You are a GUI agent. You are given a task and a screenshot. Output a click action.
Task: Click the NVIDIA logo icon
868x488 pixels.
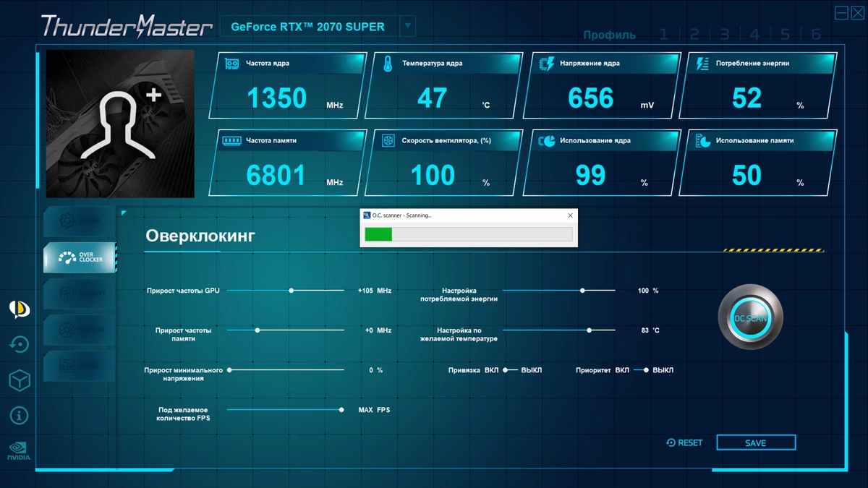(x=19, y=451)
